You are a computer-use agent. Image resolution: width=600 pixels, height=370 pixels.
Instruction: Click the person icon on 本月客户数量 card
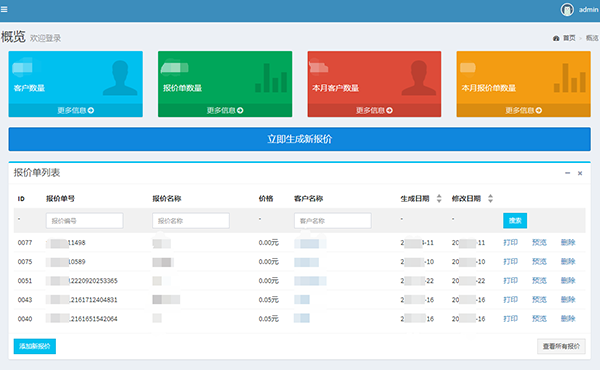[x=419, y=78]
